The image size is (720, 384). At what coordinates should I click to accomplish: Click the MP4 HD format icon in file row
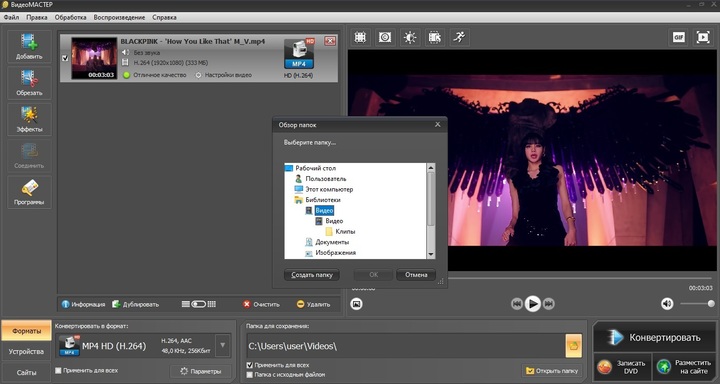(x=299, y=54)
